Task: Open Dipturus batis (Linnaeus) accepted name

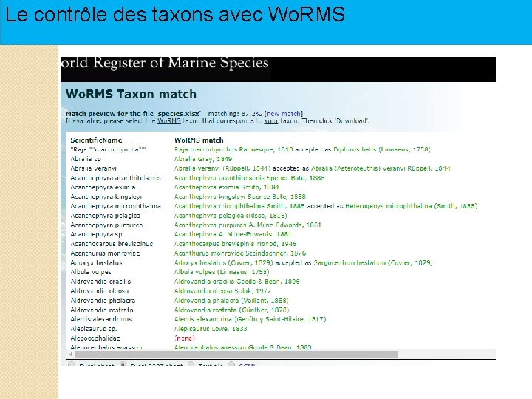Action: tap(382, 149)
